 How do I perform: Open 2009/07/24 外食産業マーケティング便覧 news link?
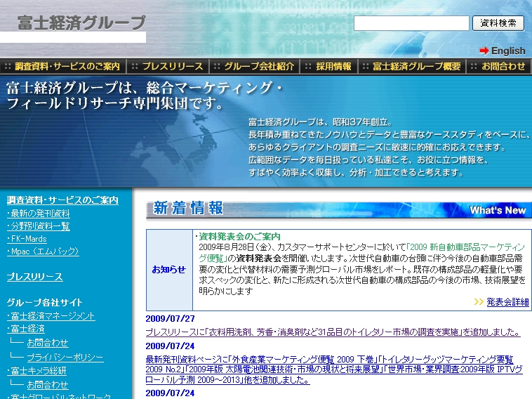(334, 369)
